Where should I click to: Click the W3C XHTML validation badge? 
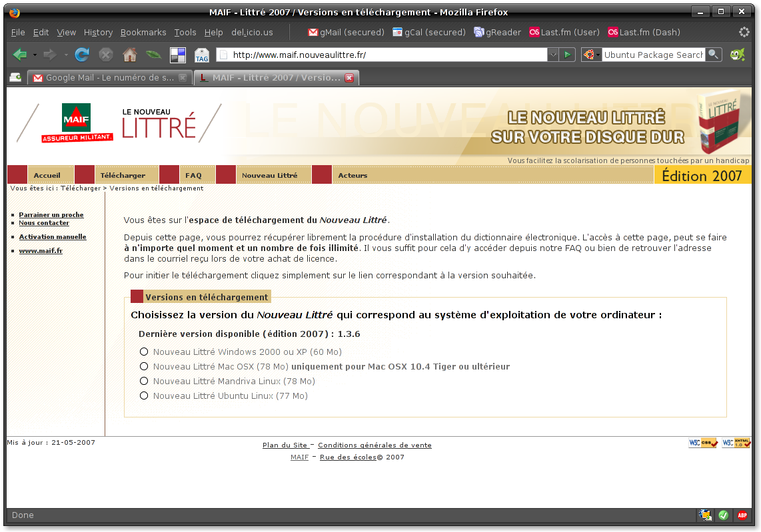click(736, 443)
